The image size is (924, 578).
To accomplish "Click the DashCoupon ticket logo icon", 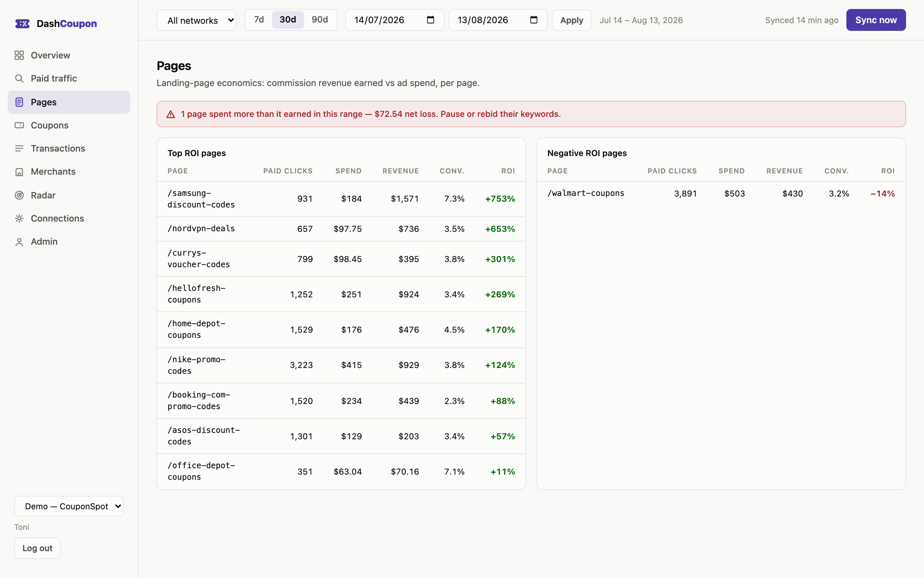I will [22, 24].
